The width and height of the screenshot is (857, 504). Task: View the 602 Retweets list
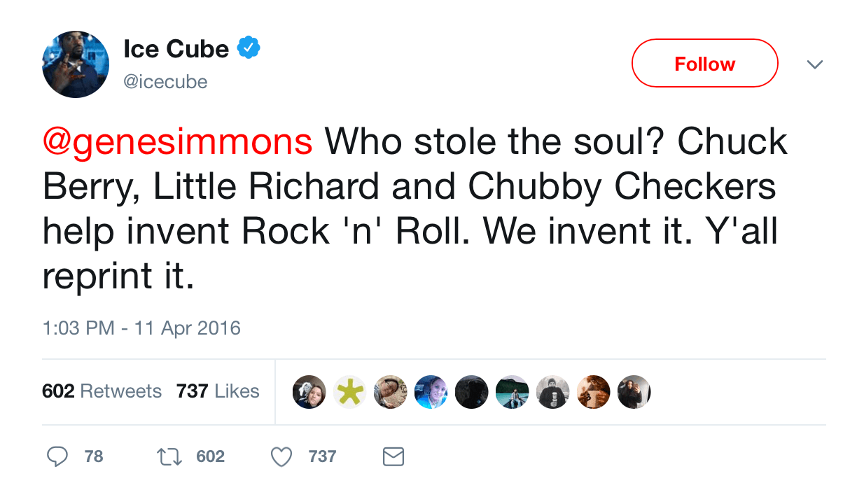click(102, 391)
